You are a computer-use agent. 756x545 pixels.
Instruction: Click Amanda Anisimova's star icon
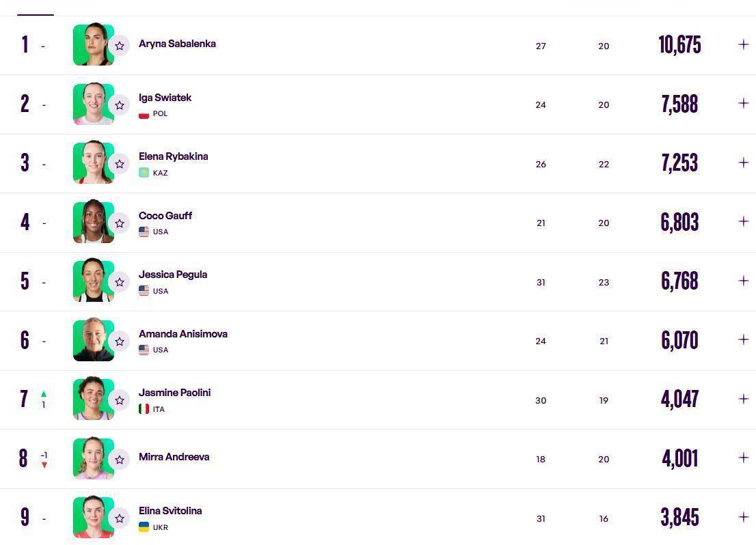pos(120,341)
